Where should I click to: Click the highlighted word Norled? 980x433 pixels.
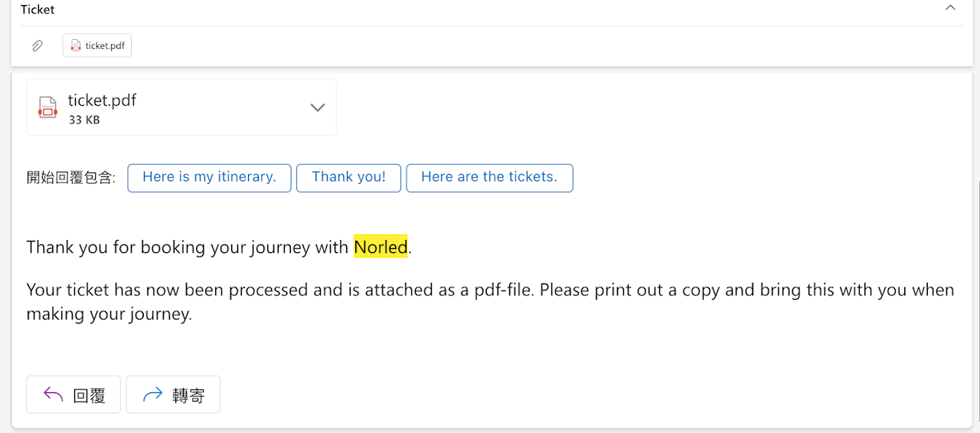point(381,247)
